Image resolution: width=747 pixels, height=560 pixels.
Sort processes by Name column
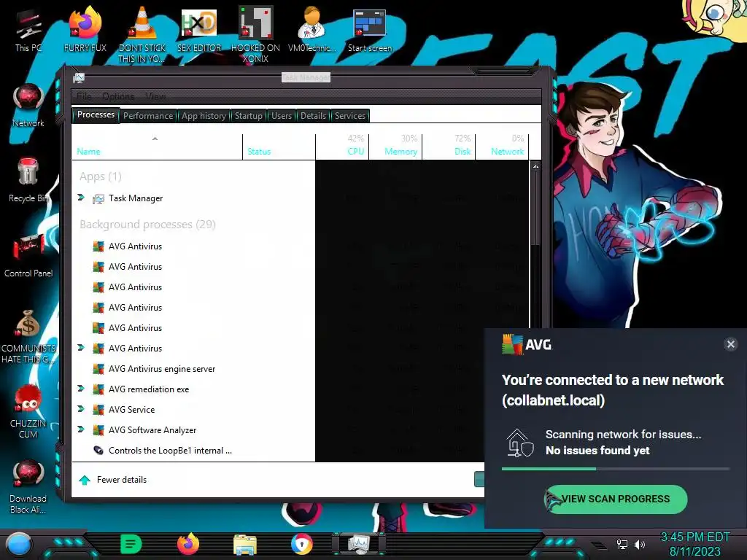(x=158, y=147)
